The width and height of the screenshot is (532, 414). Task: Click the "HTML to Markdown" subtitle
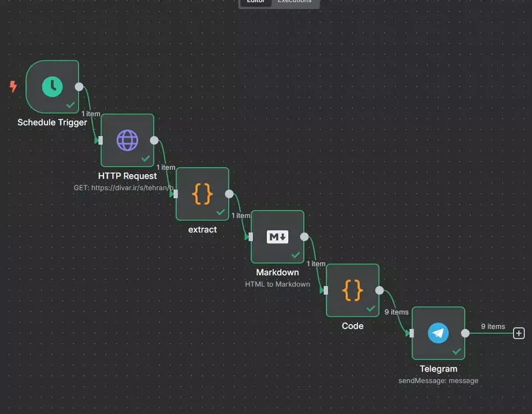point(278,284)
